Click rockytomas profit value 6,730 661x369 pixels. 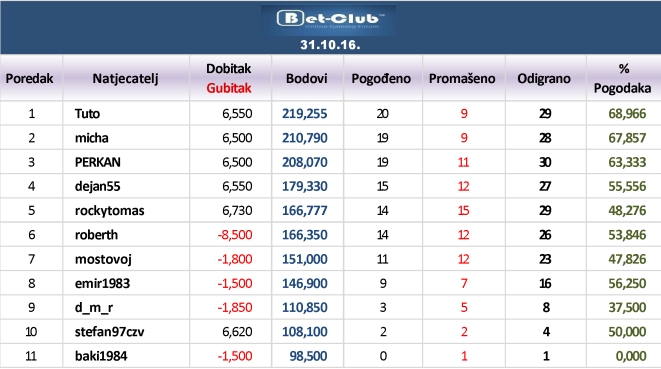click(x=237, y=211)
